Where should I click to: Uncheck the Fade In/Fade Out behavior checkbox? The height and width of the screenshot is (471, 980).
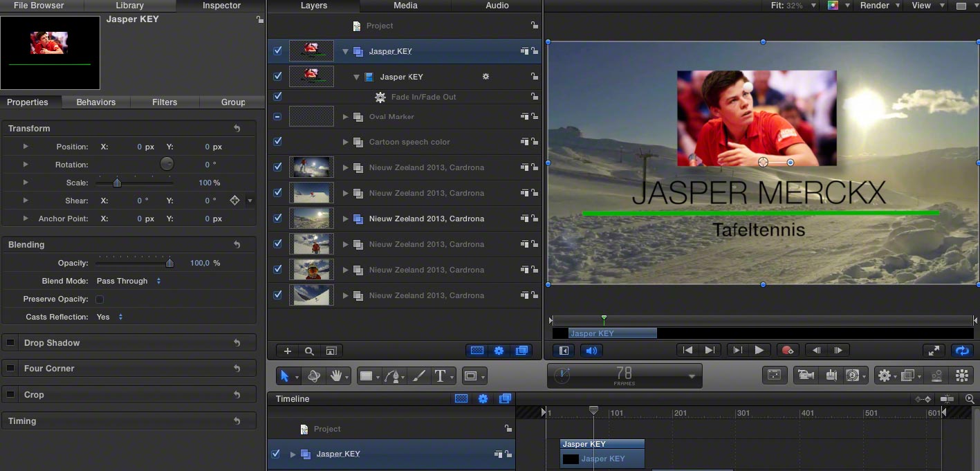point(278,97)
